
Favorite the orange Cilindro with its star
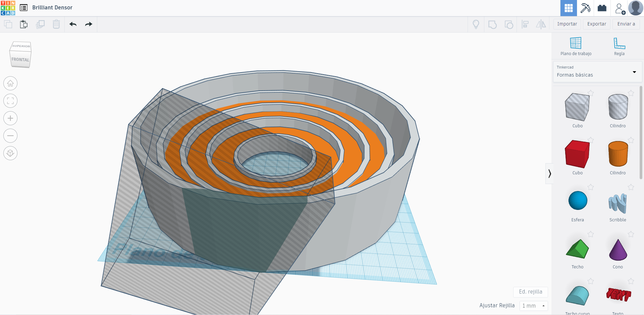pyautogui.click(x=631, y=140)
